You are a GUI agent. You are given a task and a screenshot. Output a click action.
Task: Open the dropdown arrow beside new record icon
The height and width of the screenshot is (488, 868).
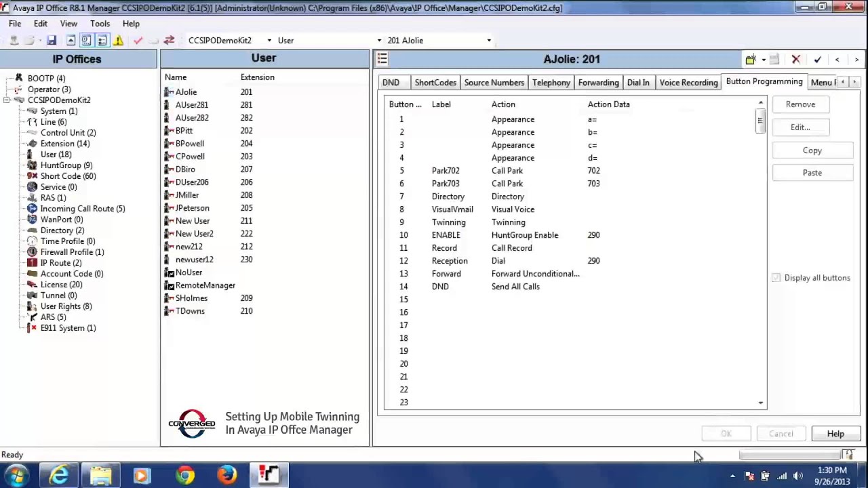pyautogui.click(x=764, y=60)
